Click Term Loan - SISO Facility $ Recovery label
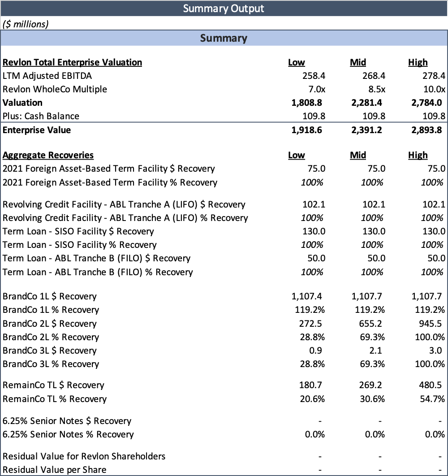The height and width of the screenshot is (476, 448). click(x=78, y=231)
